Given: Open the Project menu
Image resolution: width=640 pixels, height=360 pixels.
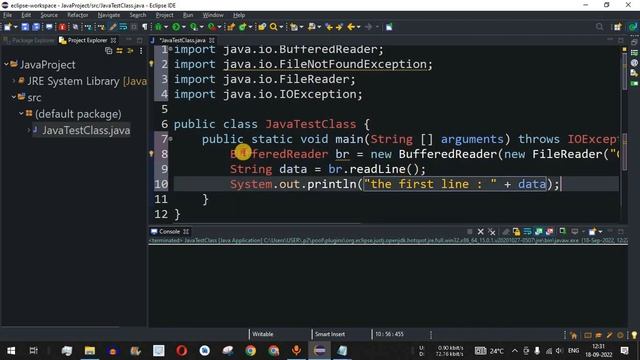Looking at the screenshot, I should 164,15.
